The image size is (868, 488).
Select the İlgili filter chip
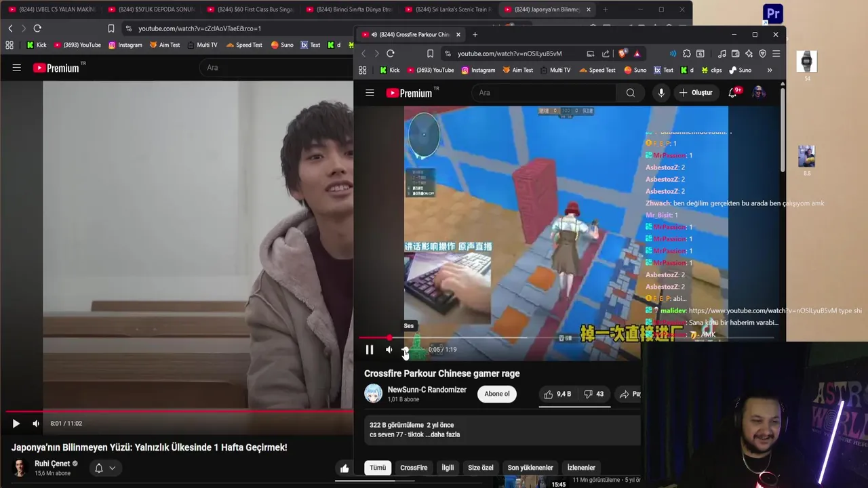pos(448,468)
